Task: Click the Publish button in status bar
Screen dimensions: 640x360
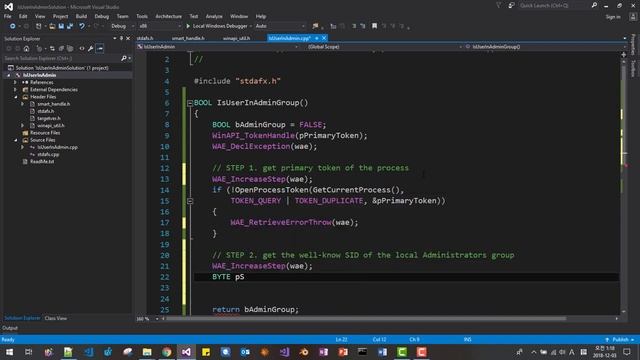Action: [x=620, y=340]
